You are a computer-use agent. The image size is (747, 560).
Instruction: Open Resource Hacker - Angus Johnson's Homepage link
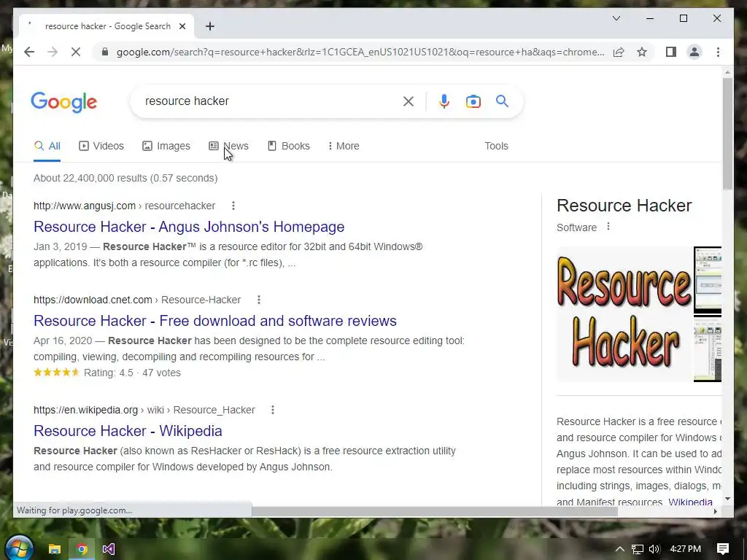coord(189,227)
